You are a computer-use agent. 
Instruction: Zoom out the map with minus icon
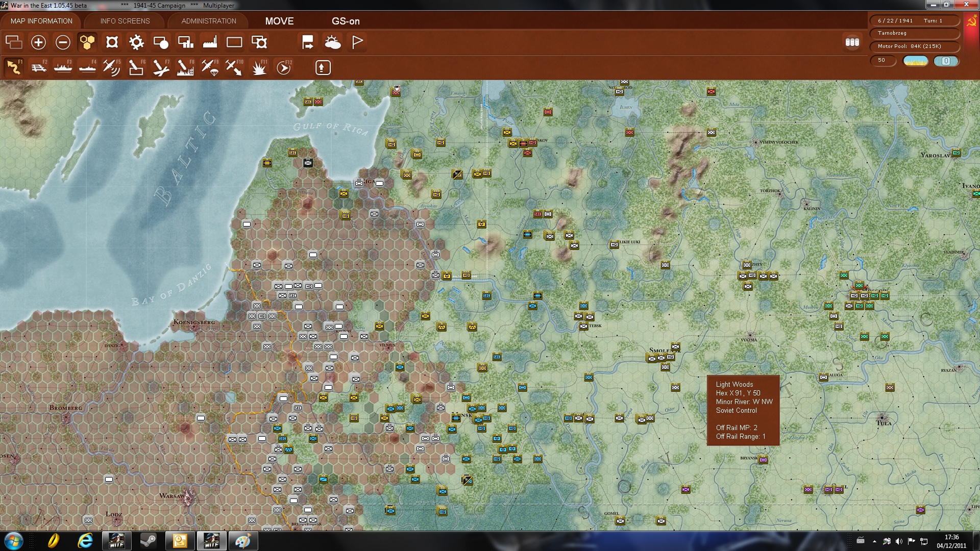click(x=63, y=42)
